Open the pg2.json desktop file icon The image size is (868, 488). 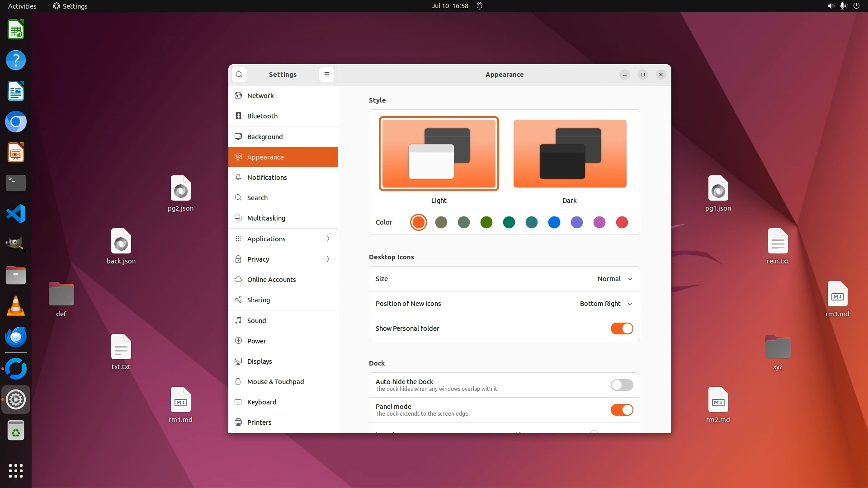[180, 190]
